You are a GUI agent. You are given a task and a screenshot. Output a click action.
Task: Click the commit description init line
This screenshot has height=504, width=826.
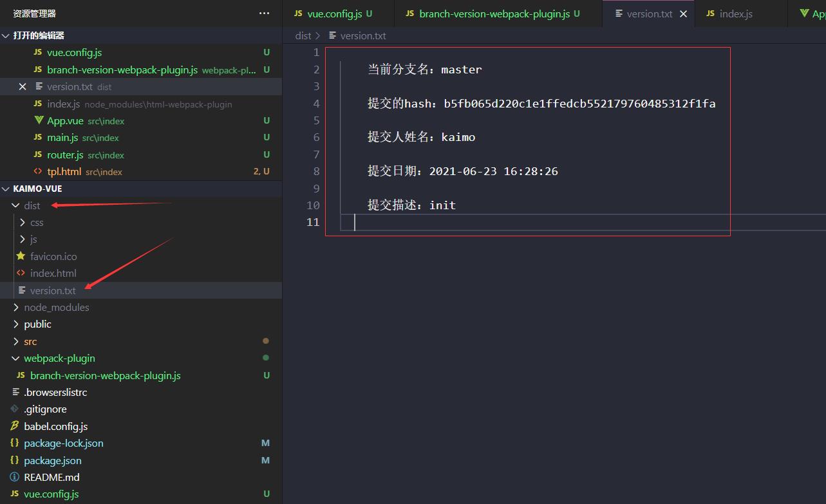point(411,205)
